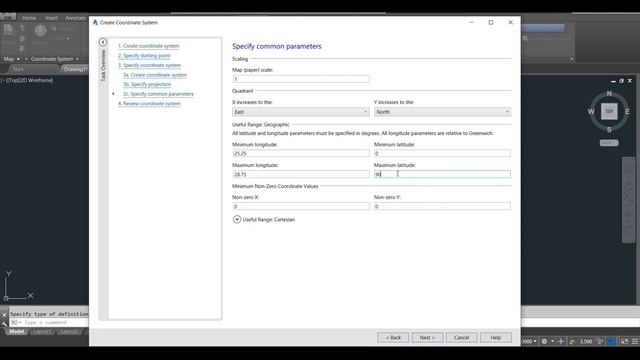Close the command line panel

pos(4,315)
